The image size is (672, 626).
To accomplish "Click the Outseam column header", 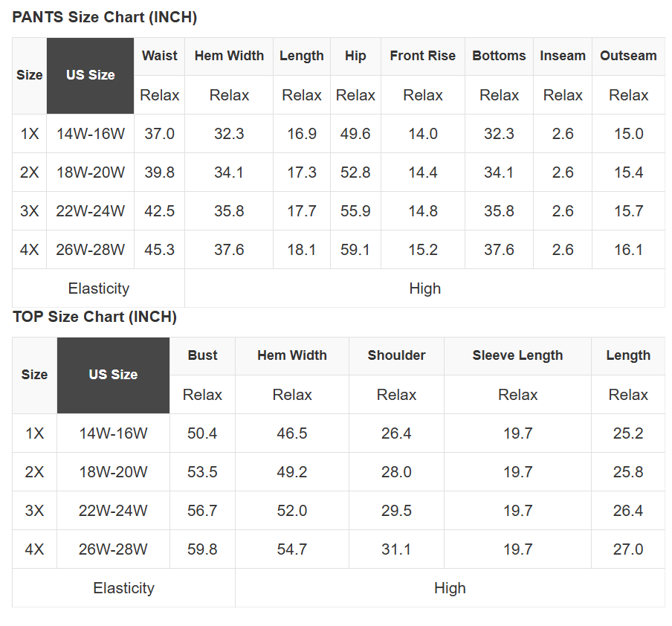I will [x=628, y=56].
